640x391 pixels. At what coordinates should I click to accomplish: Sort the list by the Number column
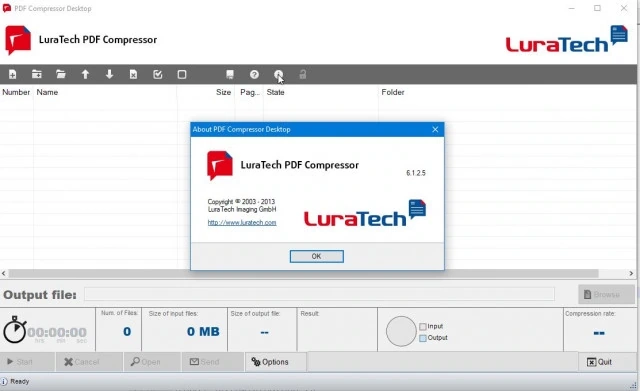coord(16,92)
